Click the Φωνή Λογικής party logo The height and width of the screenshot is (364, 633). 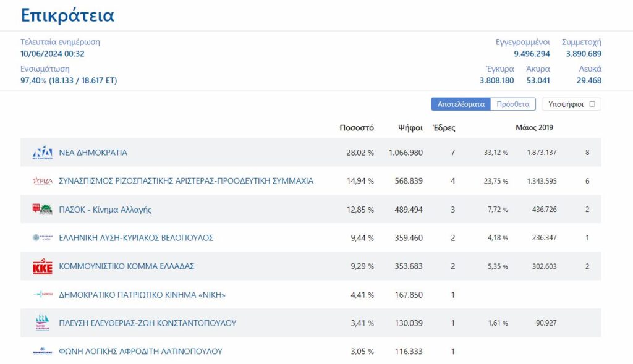tap(43, 351)
